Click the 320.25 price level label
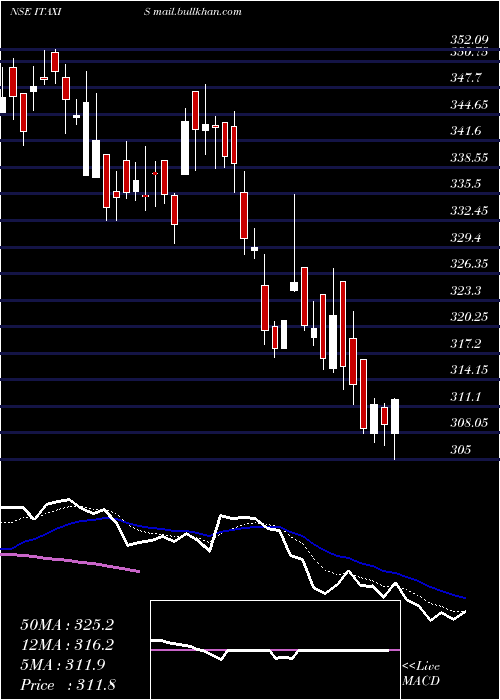500x700 pixels. pos(469,317)
